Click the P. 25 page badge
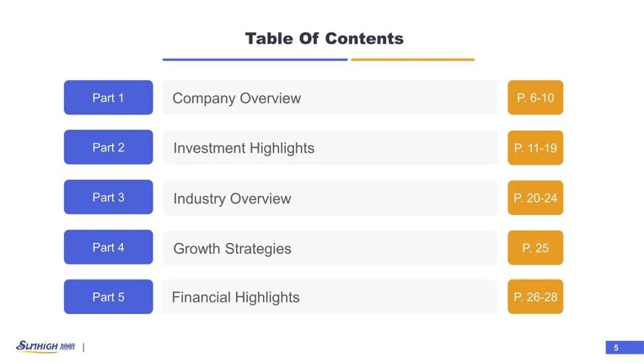Image resolution: width=644 pixels, height=363 pixels. tap(535, 248)
